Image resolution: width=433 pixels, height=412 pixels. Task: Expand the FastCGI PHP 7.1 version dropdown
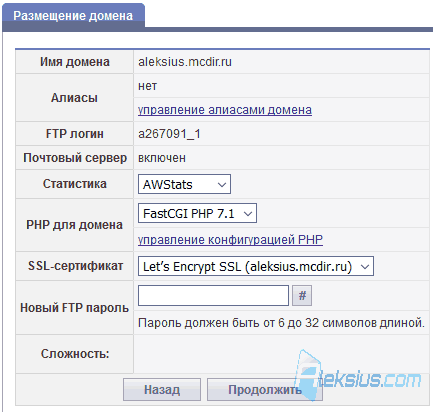coord(197,213)
